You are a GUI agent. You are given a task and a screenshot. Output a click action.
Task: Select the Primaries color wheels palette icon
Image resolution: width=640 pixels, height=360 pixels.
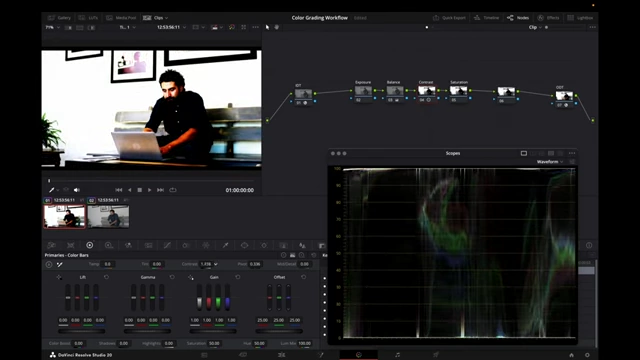(x=89, y=245)
